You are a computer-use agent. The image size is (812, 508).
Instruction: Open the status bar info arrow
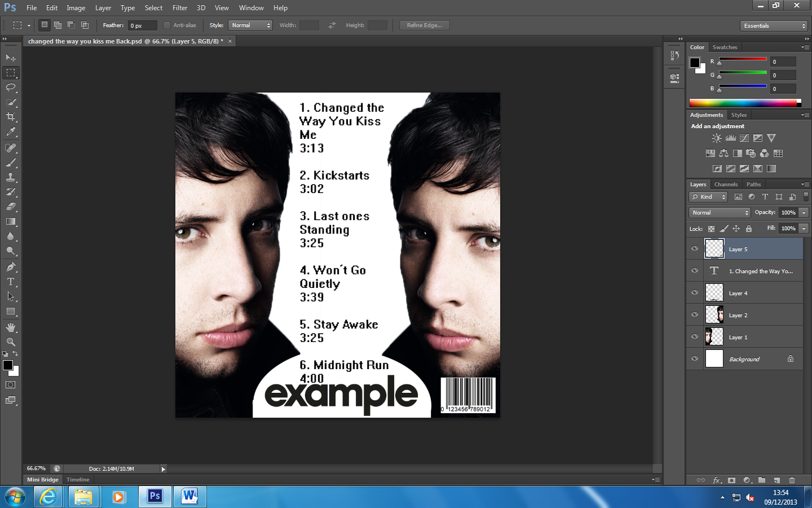point(164,469)
